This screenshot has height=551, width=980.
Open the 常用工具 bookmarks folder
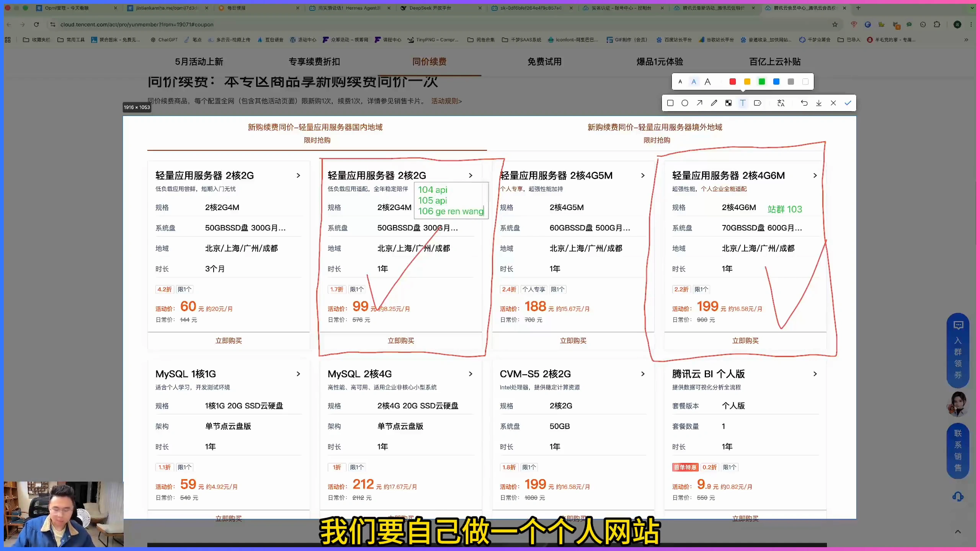[71, 39]
